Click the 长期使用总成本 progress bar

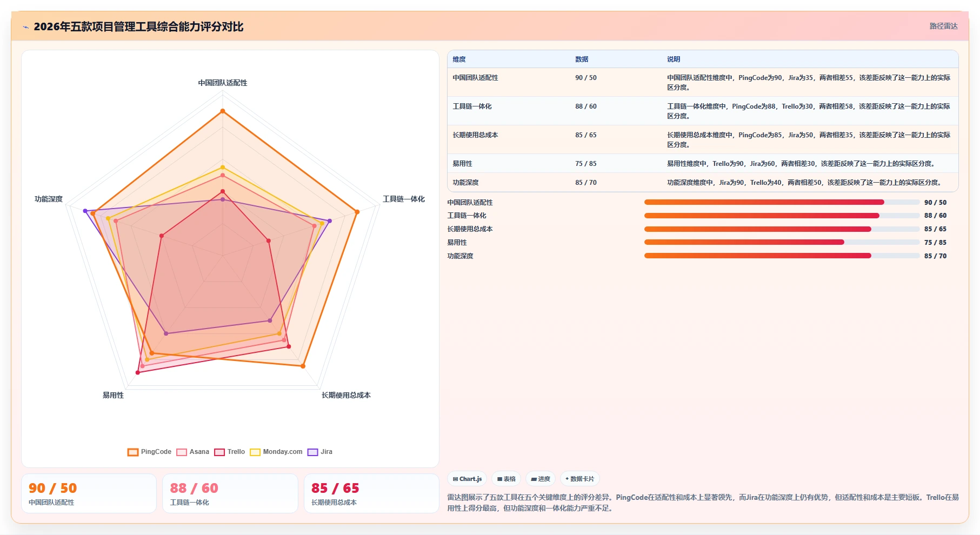[782, 229]
